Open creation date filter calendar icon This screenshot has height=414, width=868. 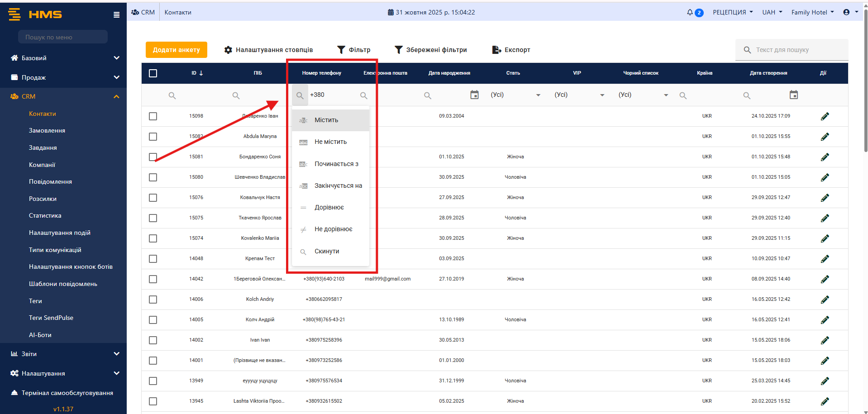click(x=793, y=95)
